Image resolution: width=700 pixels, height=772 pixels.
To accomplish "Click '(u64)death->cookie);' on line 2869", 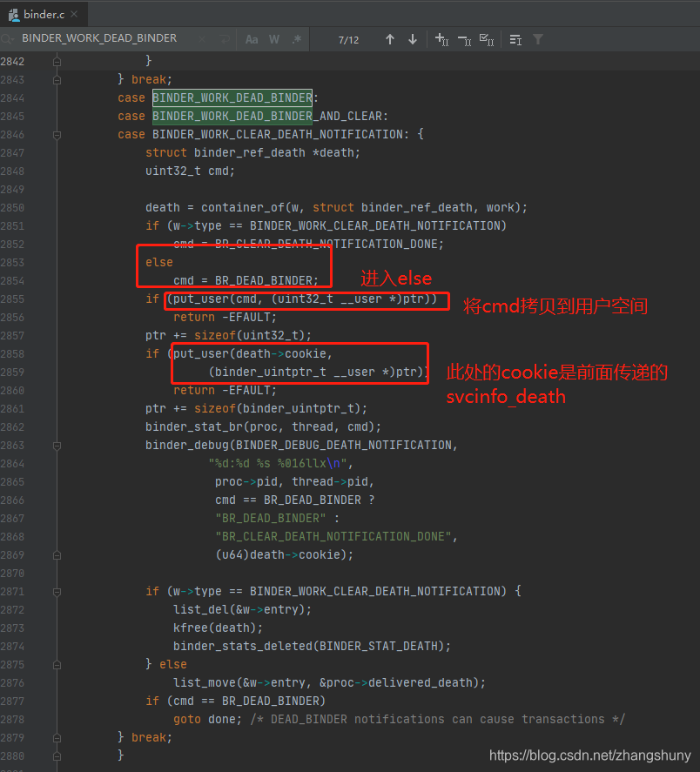I will (x=284, y=555).
